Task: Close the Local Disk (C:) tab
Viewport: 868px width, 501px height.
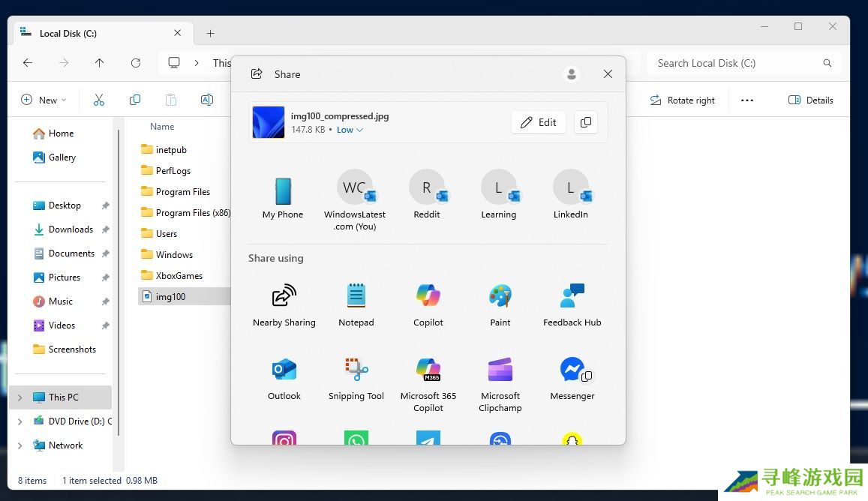Action: click(x=177, y=33)
